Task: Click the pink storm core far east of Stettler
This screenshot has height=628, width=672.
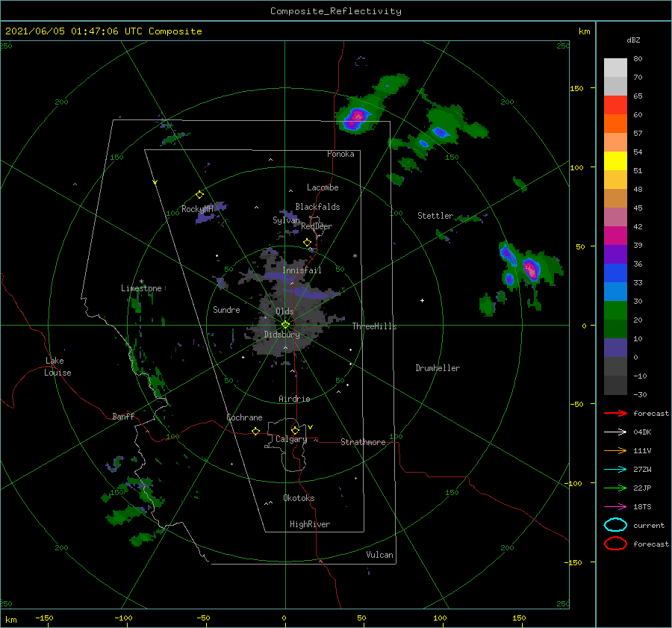Action: pyautogui.click(x=531, y=270)
